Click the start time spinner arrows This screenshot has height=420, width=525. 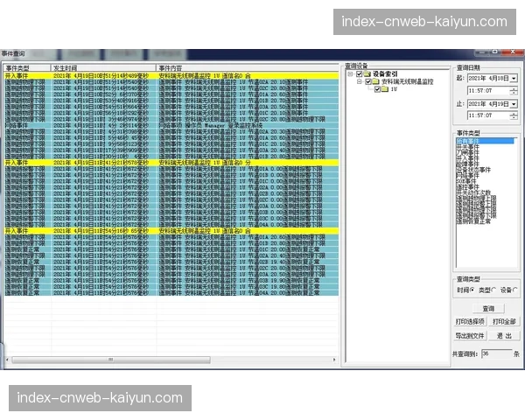514,90
